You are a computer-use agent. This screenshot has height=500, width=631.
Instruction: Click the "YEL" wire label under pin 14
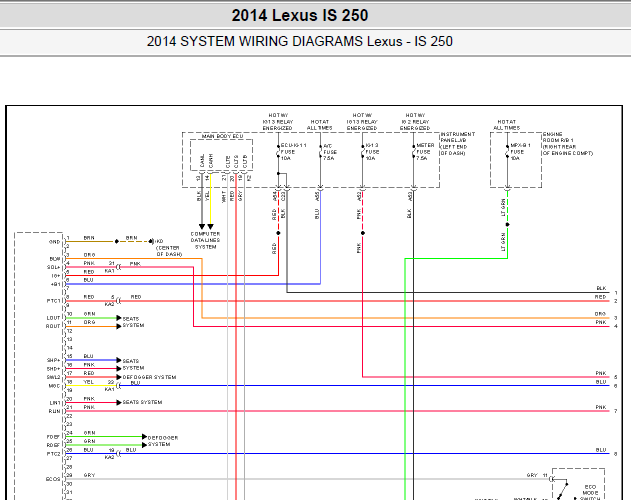(207, 196)
